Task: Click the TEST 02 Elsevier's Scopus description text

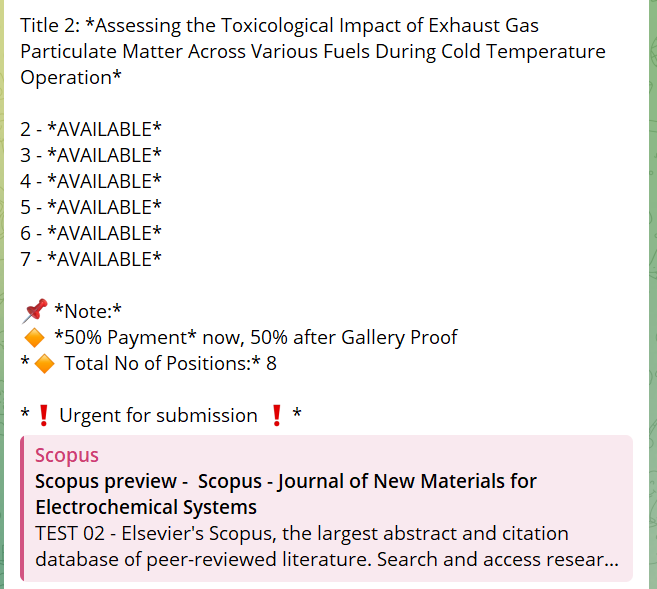Action: [327, 546]
